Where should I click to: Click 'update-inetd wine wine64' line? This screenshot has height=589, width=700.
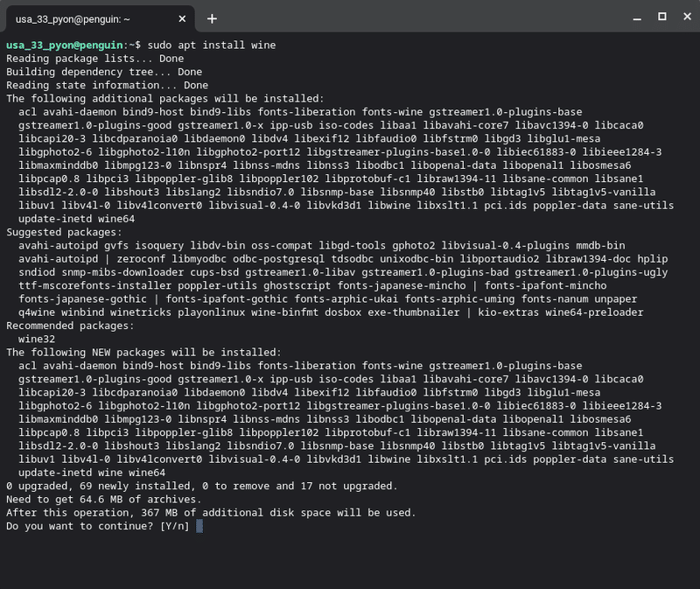click(x=92, y=473)
